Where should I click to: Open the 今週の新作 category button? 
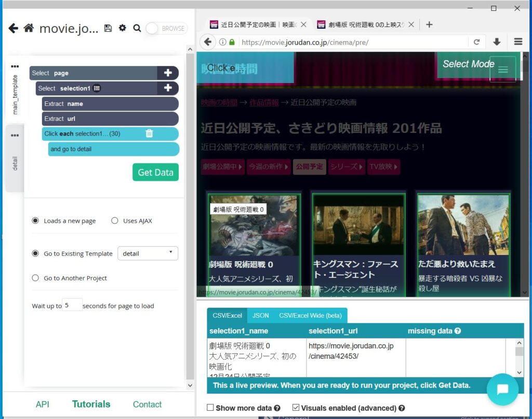(x=269, y=167)
